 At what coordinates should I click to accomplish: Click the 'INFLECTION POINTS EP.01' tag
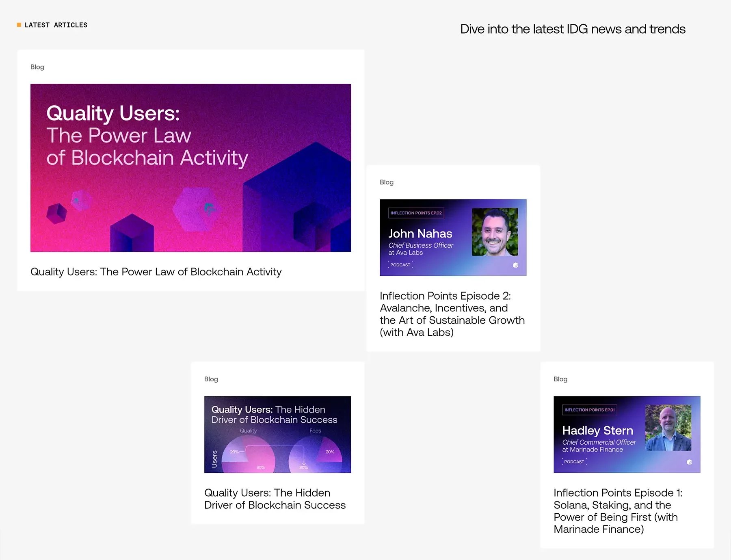click(x=590, y=410)
